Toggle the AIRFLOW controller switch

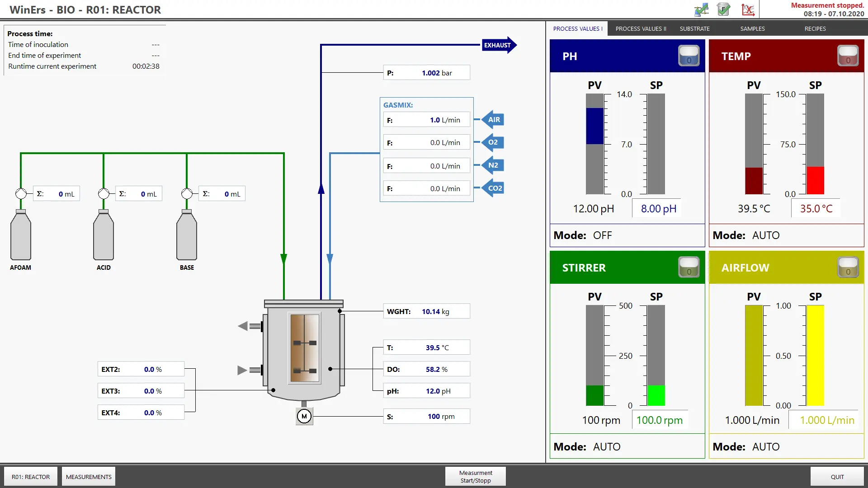pos(848,267)
